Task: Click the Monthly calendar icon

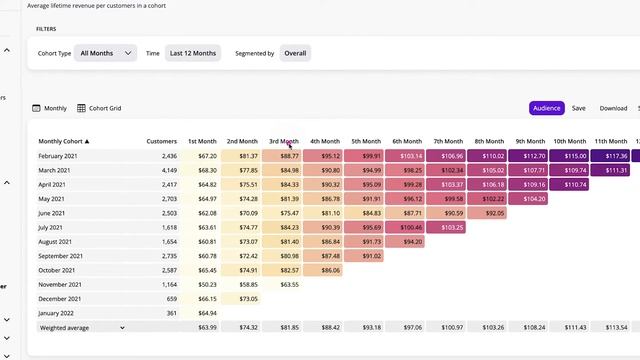Action: pyautogui.click(x=36, y=108)
